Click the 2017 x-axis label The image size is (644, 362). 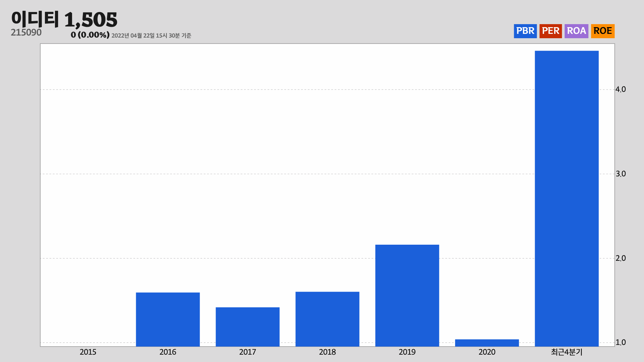(248, 352)
